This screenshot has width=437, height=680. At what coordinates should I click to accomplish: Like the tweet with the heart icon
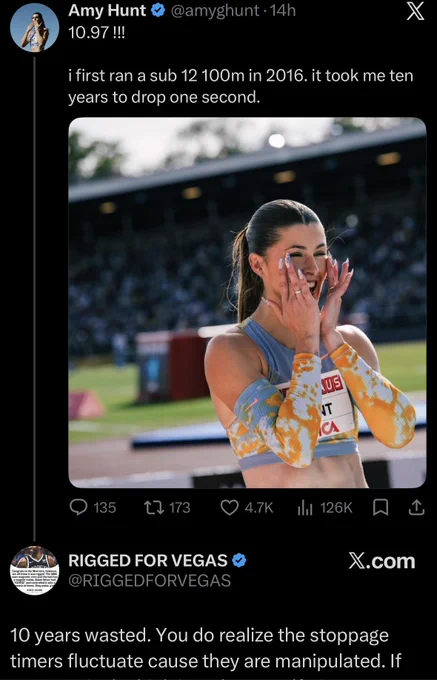point(229,507)
